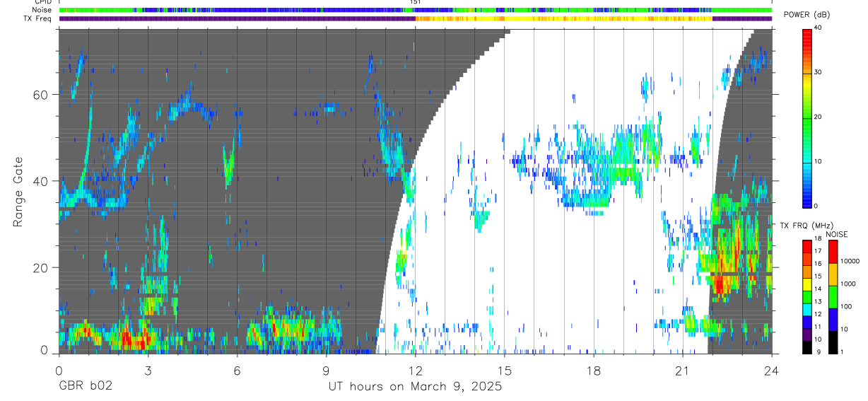The height and width of the screenshot is (401, 868).
Task: Click the 'Range Gate' y-axis label
Action: pyautogui.click(x=19, y=191)
